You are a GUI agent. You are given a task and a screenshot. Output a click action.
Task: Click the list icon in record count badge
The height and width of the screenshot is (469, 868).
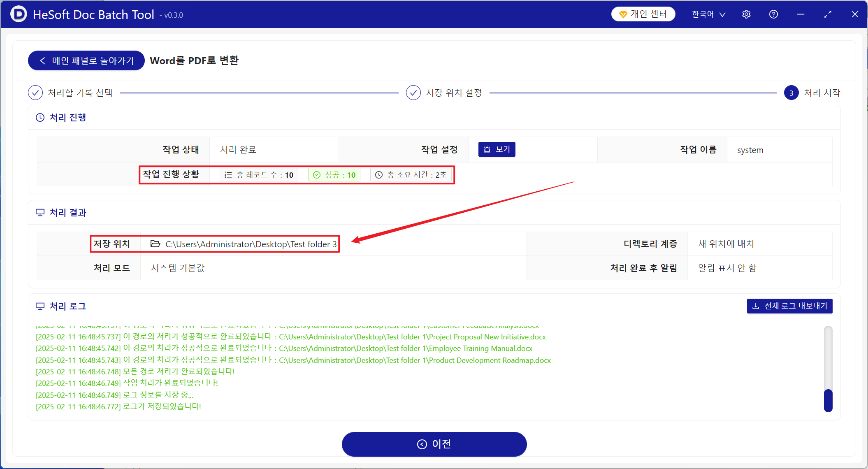coord(228,175)
